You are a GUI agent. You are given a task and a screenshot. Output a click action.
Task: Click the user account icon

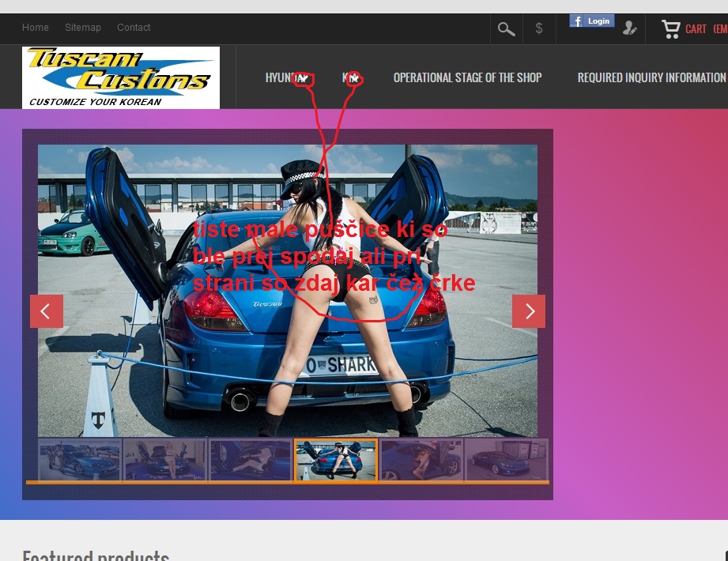(629, 28)
